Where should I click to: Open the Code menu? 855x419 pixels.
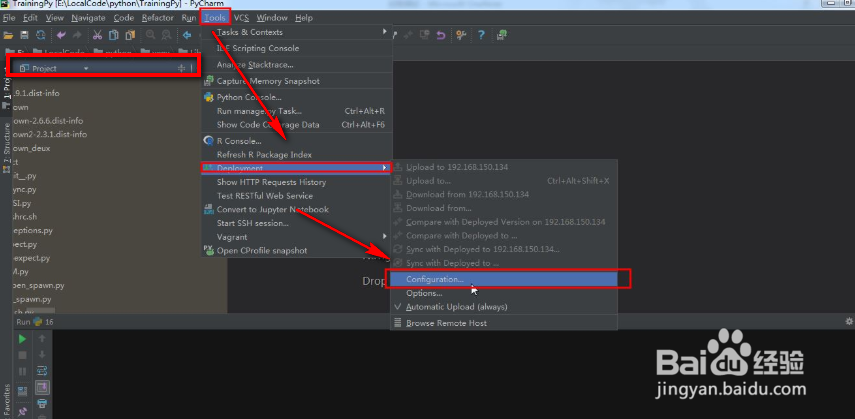[124, 18]
